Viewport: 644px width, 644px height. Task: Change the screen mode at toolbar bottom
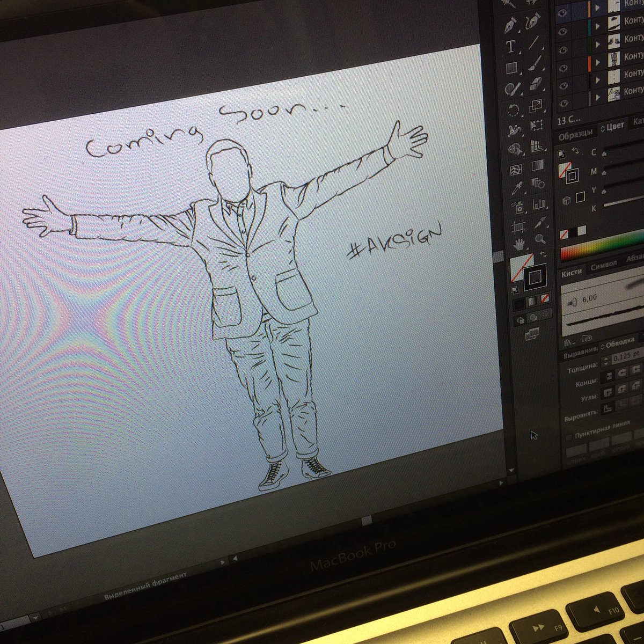[532, 334]
